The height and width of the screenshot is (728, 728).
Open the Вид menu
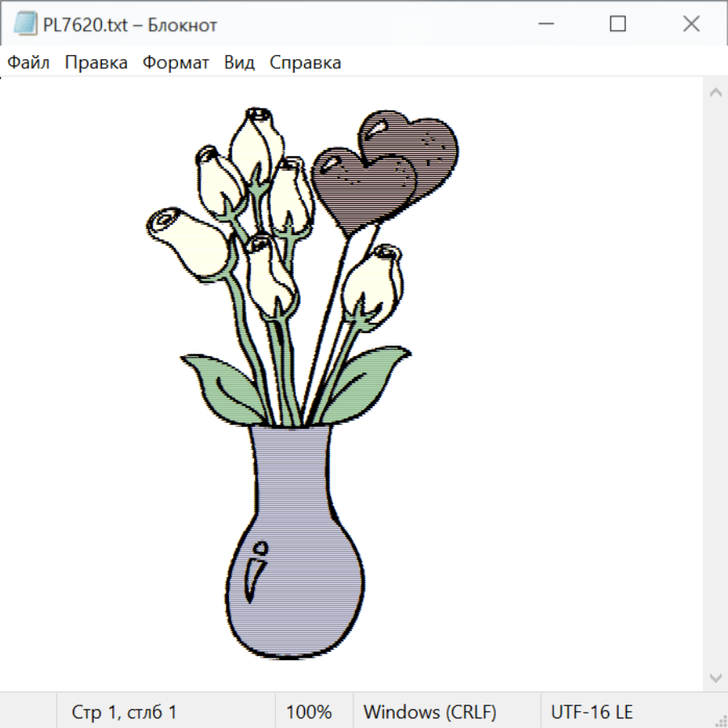coord(239,63)
